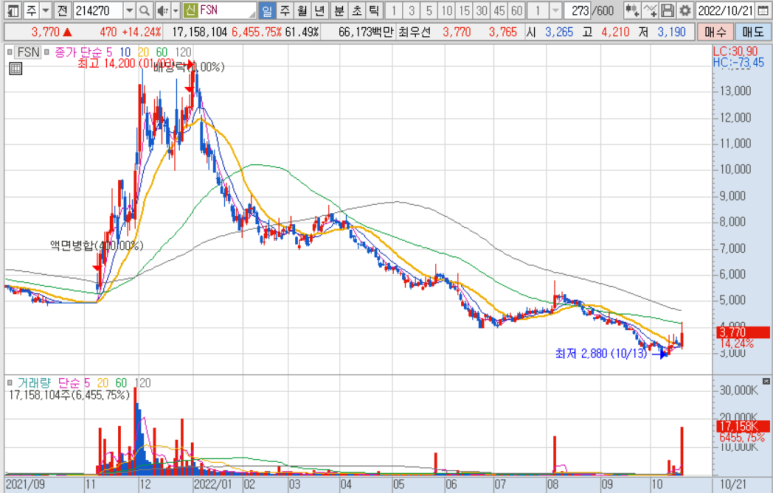Switch to the 월 monthly chart period
The image size is (773, 493).
click(x=302, y=10)
